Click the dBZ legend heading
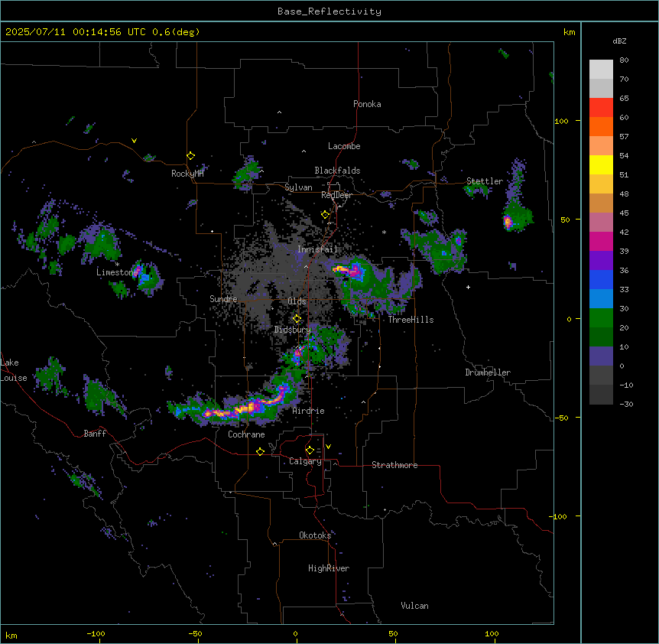Image resolution: width=659 pixels, height=644 pixels. (x=619, y=41)
